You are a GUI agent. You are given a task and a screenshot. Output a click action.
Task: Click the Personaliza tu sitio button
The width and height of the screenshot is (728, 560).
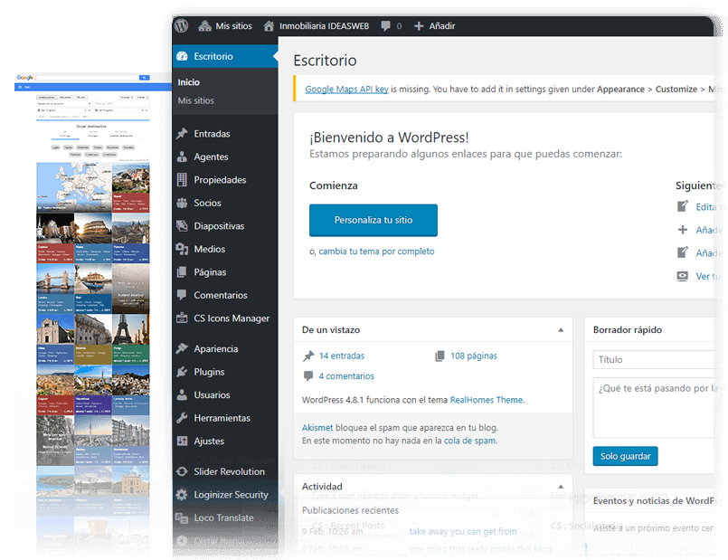tap(373, 220)
